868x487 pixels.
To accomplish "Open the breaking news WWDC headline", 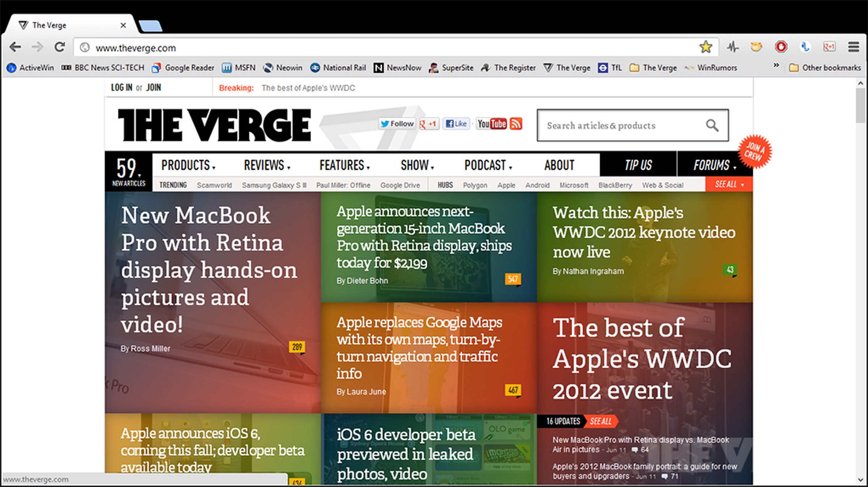I will pyautogui.click(x=308, y=88).
